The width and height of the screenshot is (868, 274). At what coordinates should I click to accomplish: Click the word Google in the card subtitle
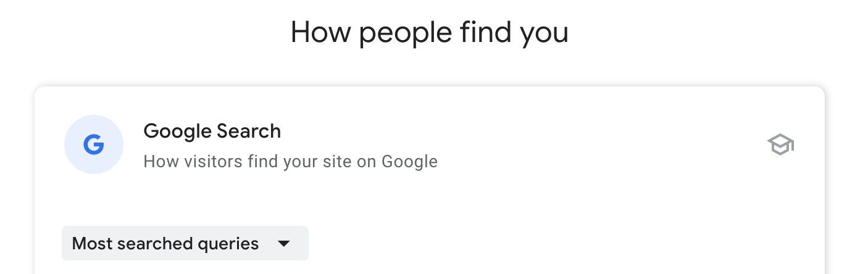click(x=409, y=162)
